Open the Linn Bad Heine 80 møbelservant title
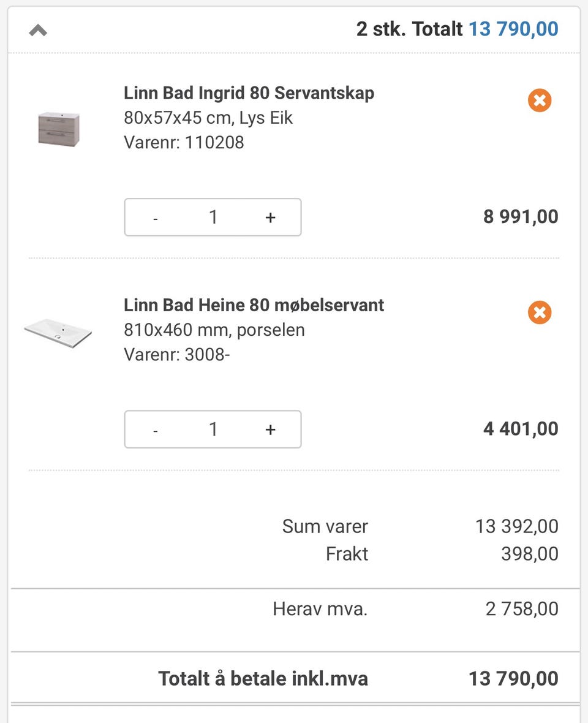 [254, 305]
